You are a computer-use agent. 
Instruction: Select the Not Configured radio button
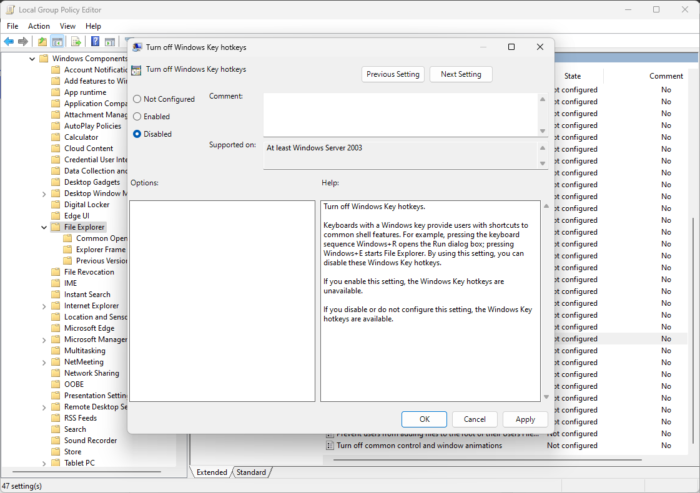coord(137,99)
